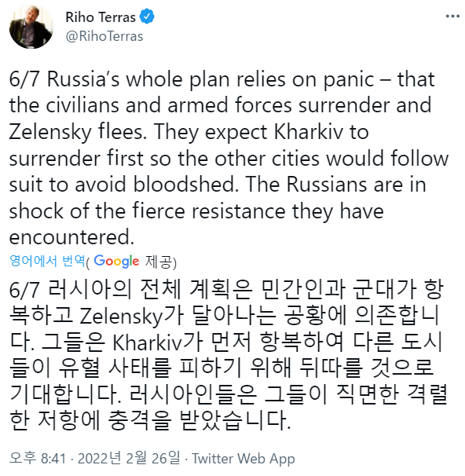
Task: Open the three-dot more options menu
Action: [452, 16]
